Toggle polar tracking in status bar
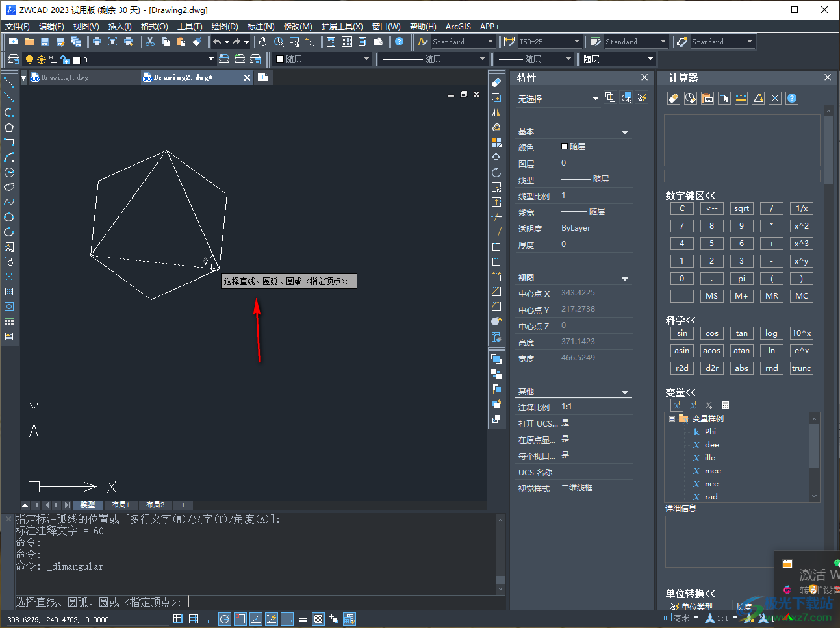The height and width of the screenshot is (628, 840). pyautogui.click(x=225, y=619)
